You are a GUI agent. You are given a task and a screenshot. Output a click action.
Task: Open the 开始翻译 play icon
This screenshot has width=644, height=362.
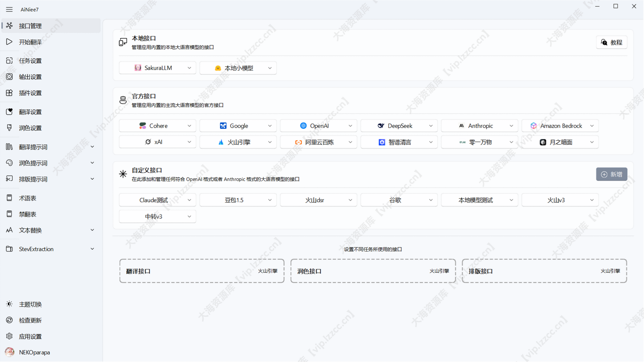[x=9, y=42]
